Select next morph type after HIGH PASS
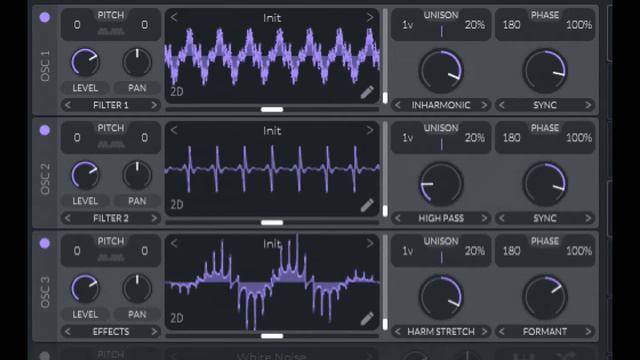640x360 pixels. coord(484,218)
